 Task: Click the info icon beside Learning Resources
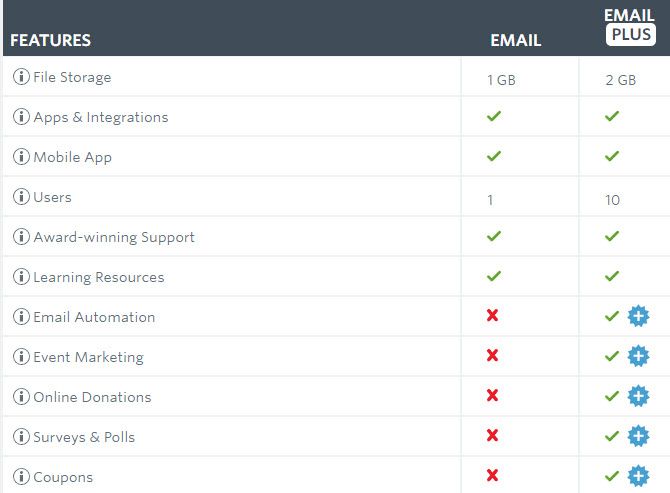point(21,277)
